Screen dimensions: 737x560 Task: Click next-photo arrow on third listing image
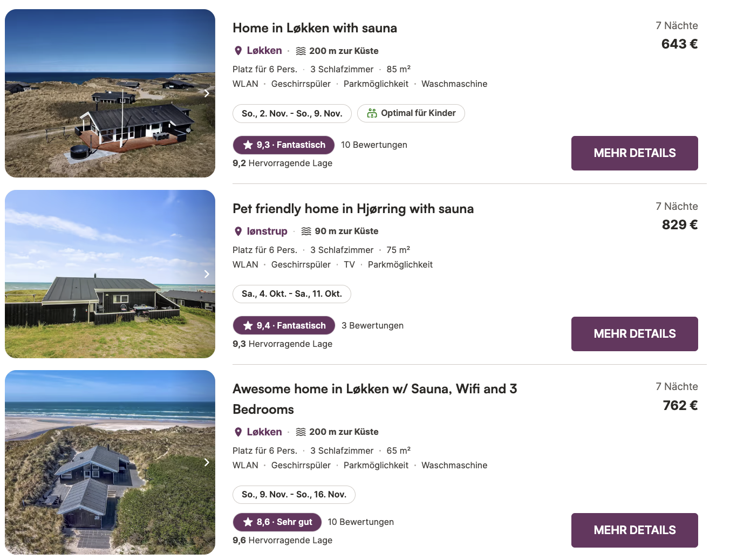[x=207, y=462]
